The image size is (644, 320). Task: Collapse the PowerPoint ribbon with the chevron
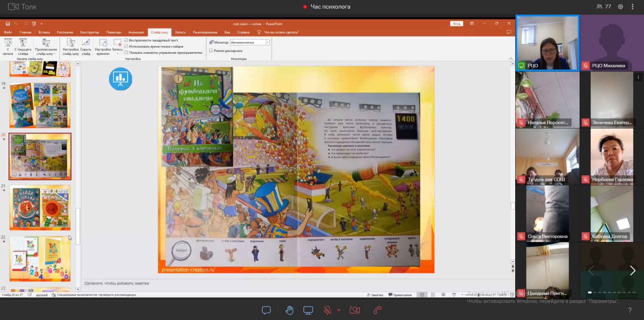click(x=511, y=59)
